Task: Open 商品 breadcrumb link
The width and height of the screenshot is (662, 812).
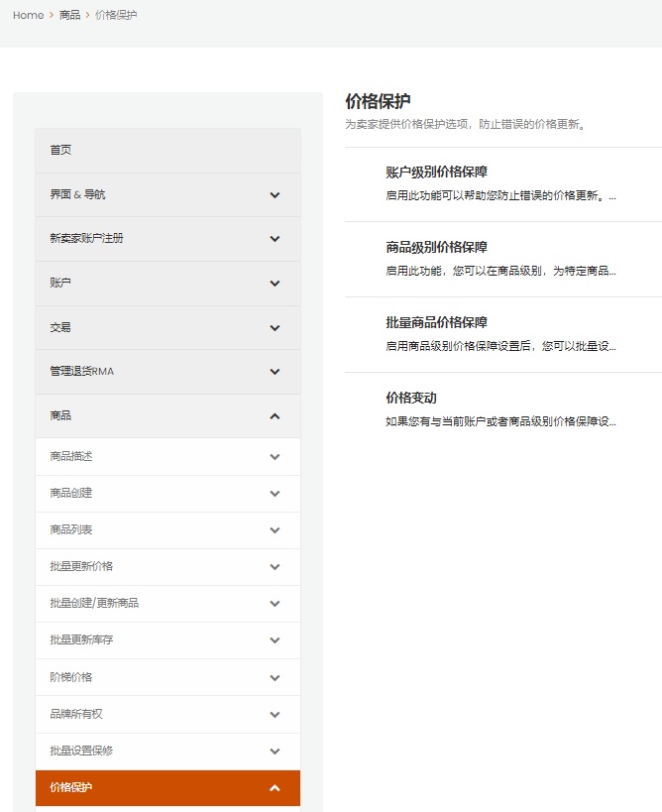Action: (x=70, y=15)
